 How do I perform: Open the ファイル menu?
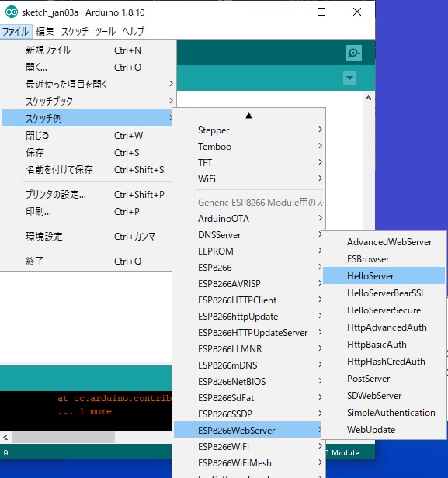coord(16,31)
